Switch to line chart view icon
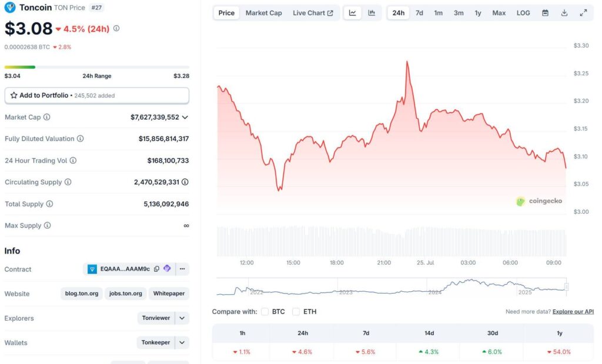 pyautogui.click(x=352, y=13)
